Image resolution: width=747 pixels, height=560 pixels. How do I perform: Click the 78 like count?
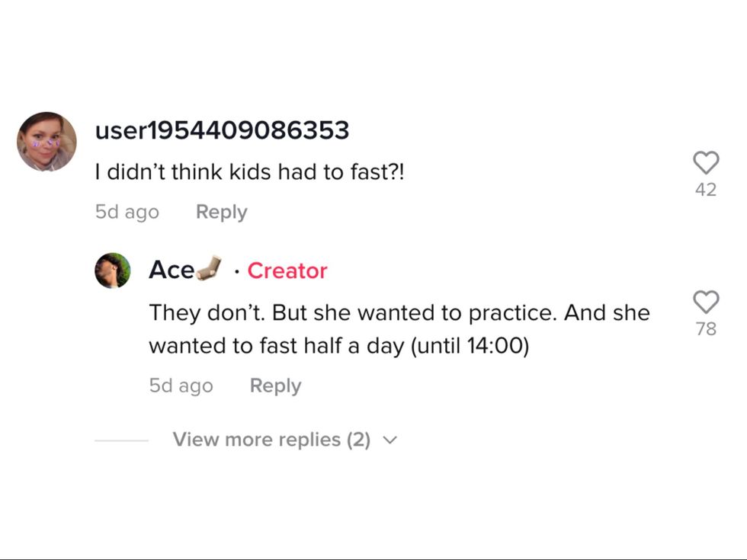coord(706,329)
